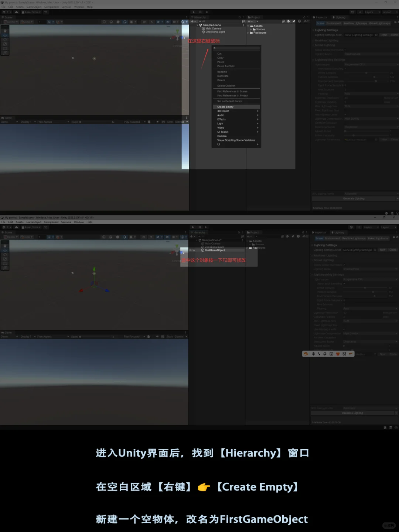The height and width of the screenshot is (532, 399).
Task: Click New beside Lighting Settings Asset, upper window
Action: (384, 35)
